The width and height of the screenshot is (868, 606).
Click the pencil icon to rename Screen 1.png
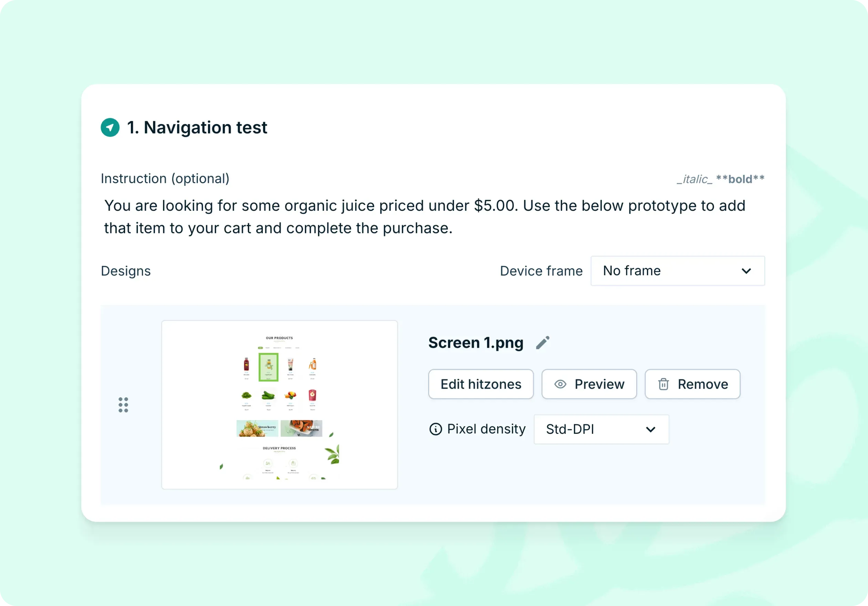[543, 342]
